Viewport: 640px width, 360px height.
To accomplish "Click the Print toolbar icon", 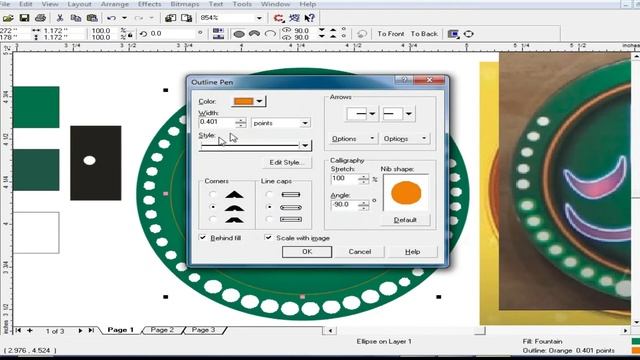I will coord(40,18).
